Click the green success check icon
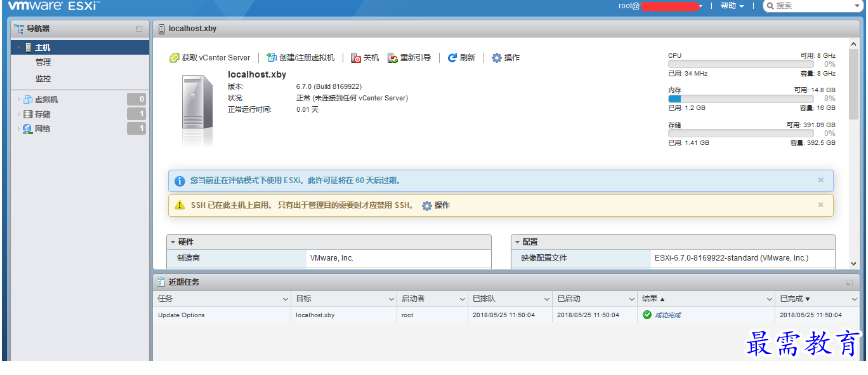This screenshot has height=375, width=868. (647, 315)
